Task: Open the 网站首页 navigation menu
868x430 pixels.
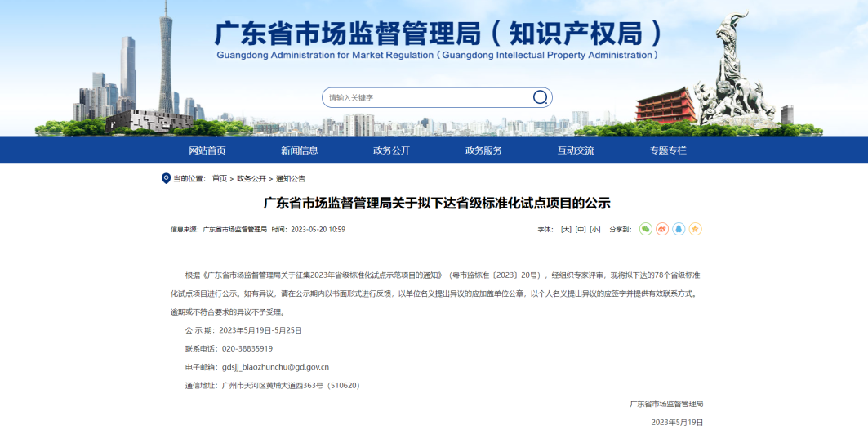Action: coord(207,150)
